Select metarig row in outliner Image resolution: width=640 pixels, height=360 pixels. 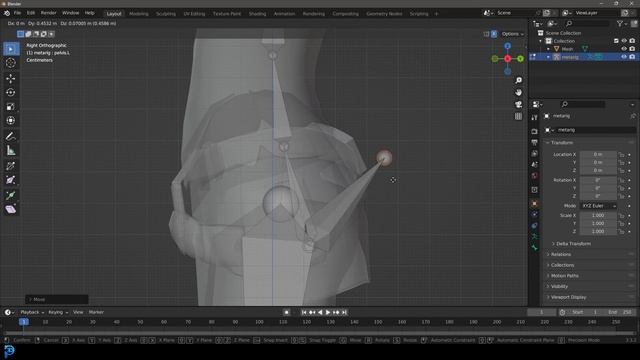tap(584, 57)
